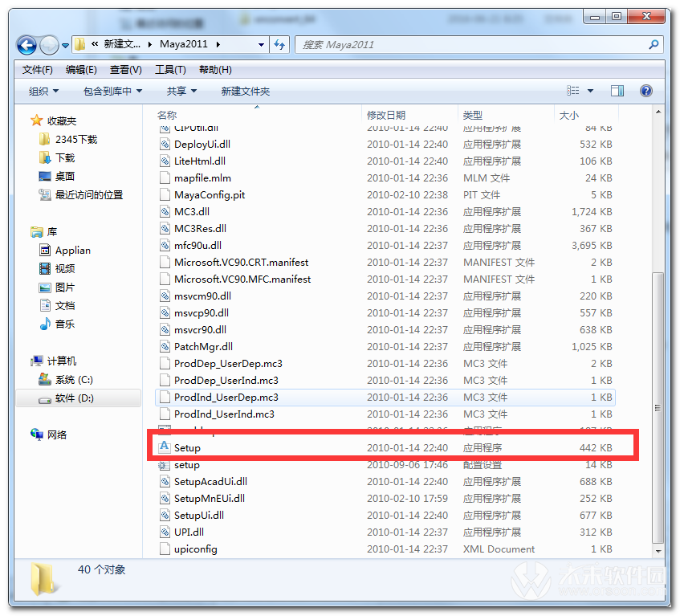Viewport: 680px width, 616px height.
Task: Click the setup configuration settings icon
Action: 165,465
